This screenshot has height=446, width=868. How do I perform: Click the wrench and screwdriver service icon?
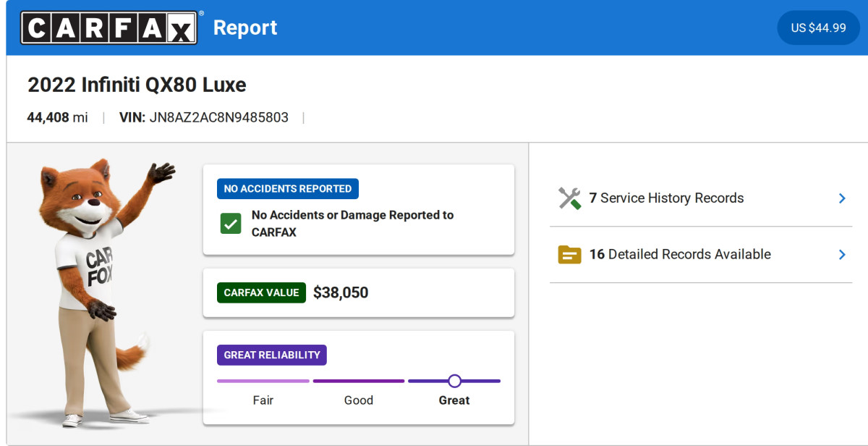pyautogui.click(x=570, y=198)
